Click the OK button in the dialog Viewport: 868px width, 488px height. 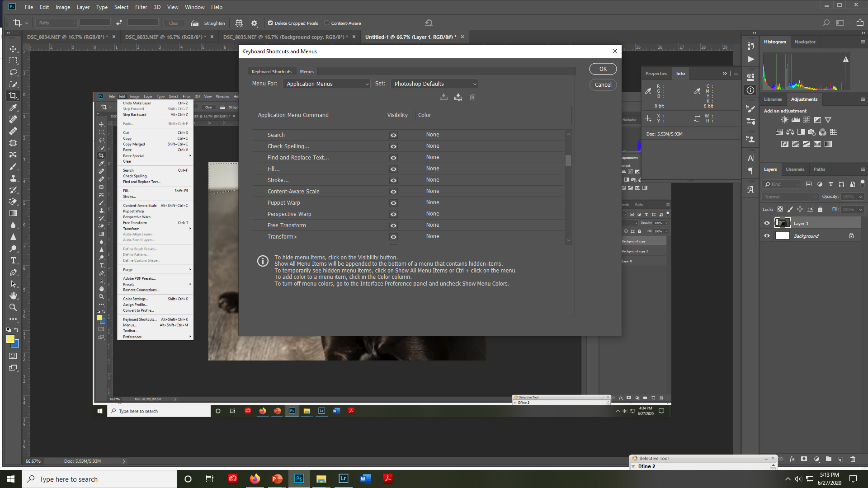(603, 69)
